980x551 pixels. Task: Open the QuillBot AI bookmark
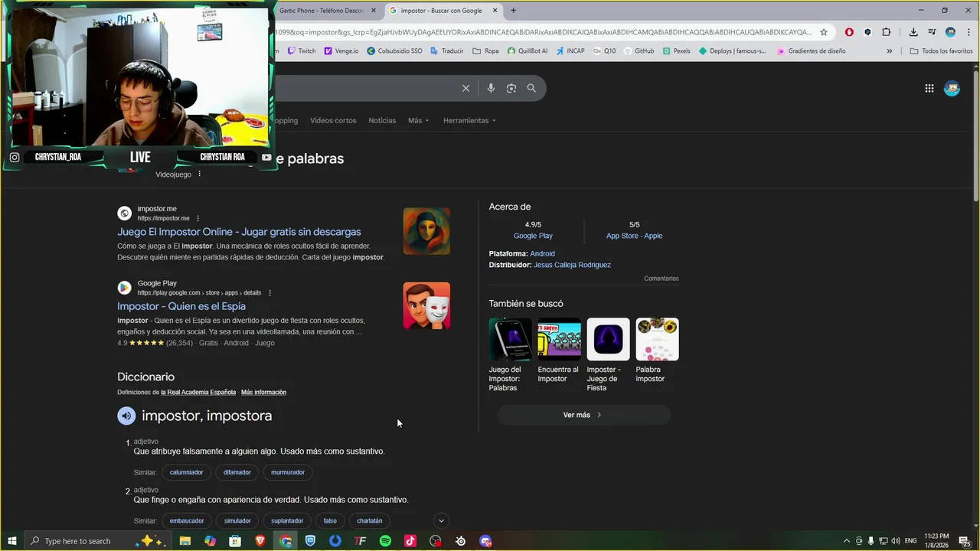(x=527, y=51)
